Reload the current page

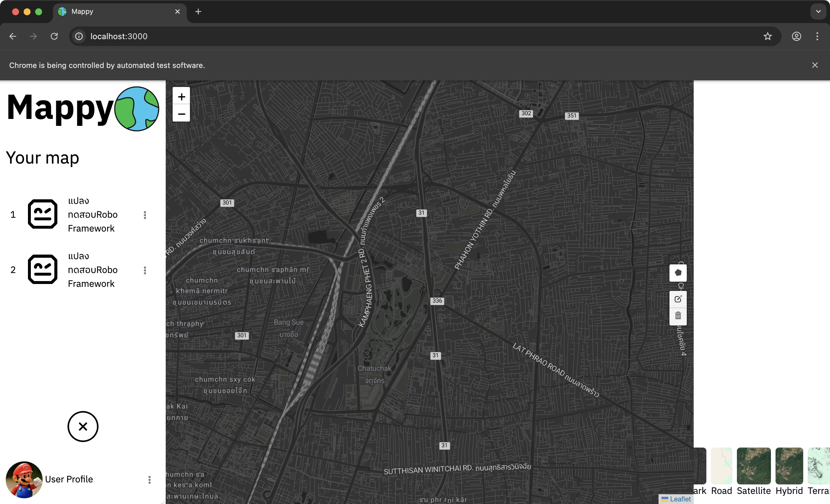click(x=54, y=36)
